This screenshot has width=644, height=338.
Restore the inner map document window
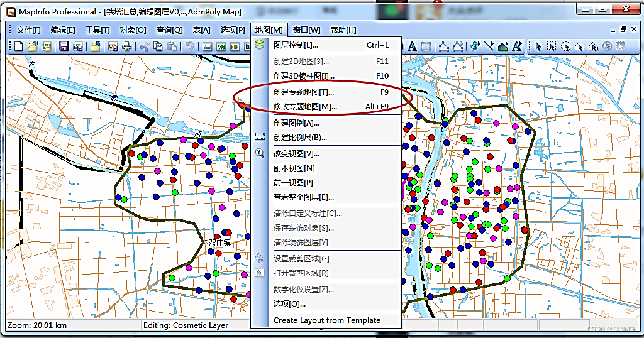pyautogui.click(x=623, y=30)
